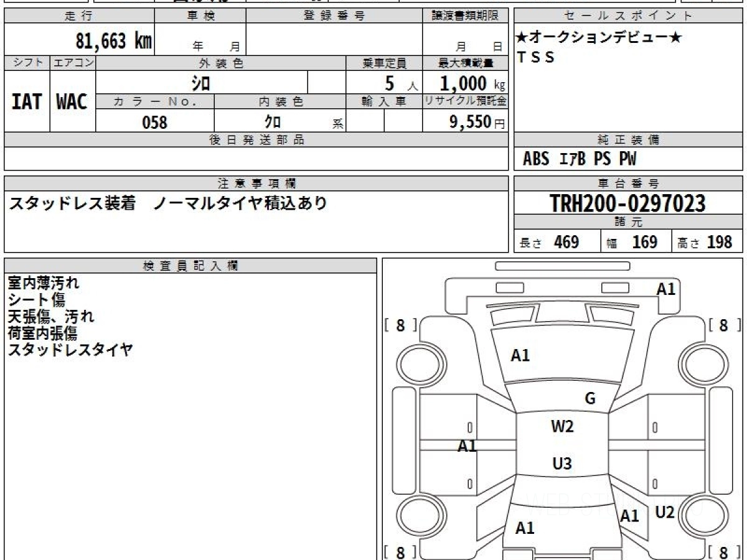The height and width of the screenshot is (560, 747).
Task: Click the 注意事項欄 header
Action: (256, 184)
